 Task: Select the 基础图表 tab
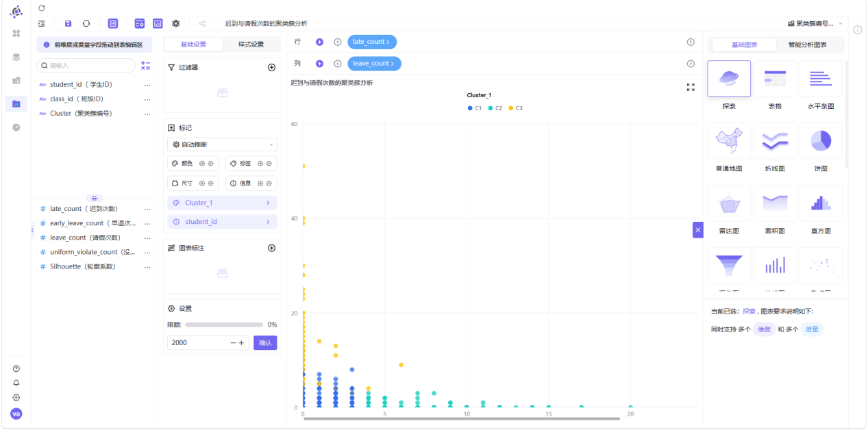point(745,45)
